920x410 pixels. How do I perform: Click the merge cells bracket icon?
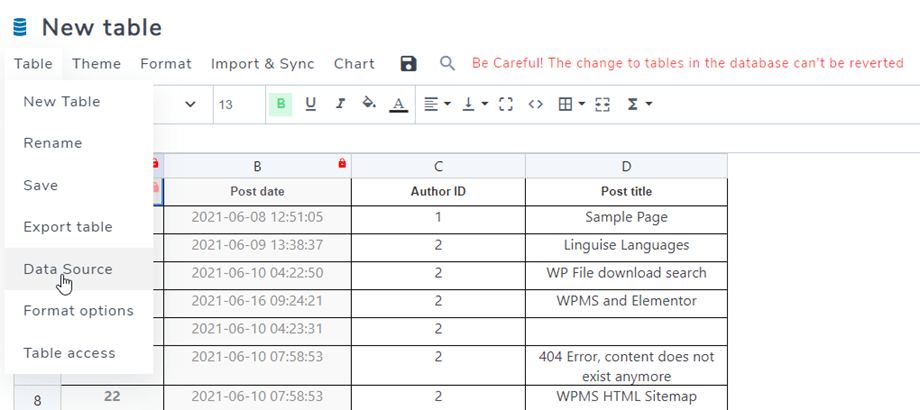tap(505, 104)
